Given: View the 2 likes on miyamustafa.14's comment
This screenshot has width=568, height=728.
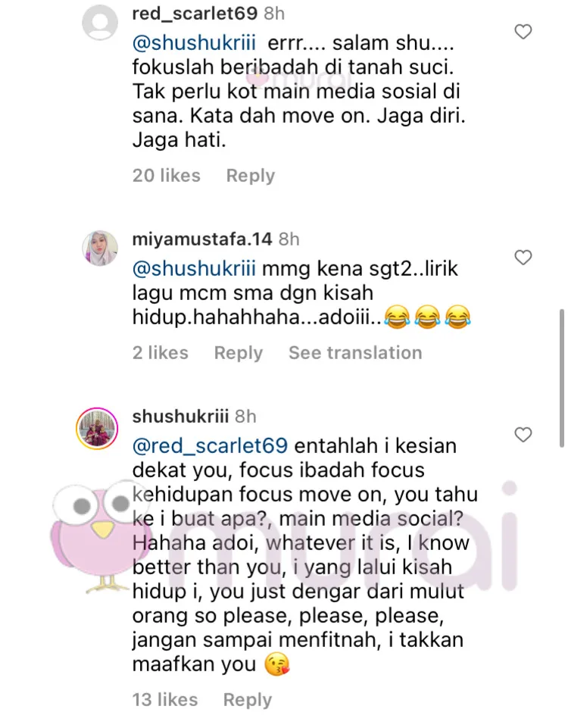Looking at the screenshot, I should click(x=160, y=353).
